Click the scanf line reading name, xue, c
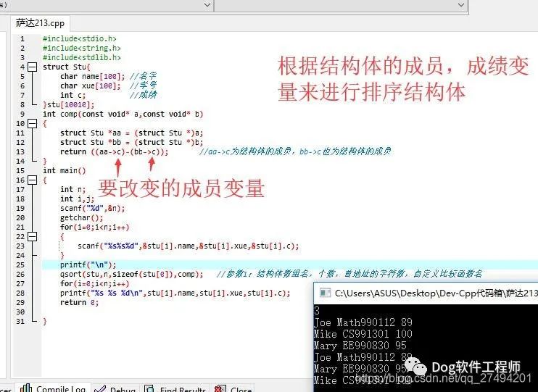Screen dimensions: 538x392 click(x=188, y=246)
